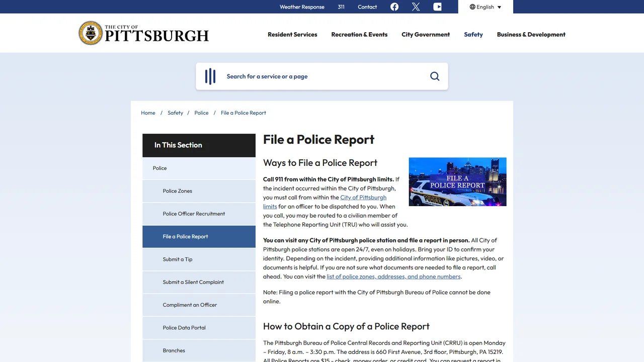644x362 pixels.
Task: Click the search magnifier icon
Action: click(x=435, y=76)
